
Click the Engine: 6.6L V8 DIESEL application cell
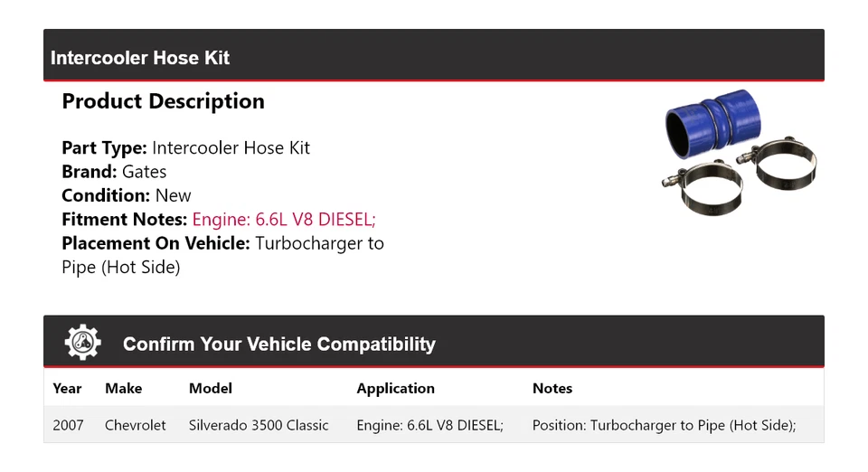pyautogui.click(x=429, y=424)
